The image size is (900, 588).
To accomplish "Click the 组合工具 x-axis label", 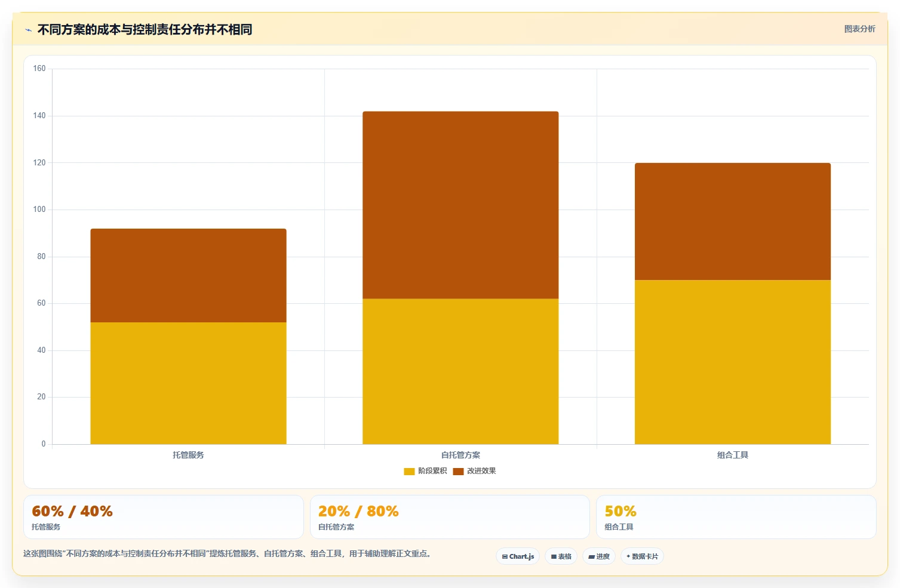I will pos(733,455).
